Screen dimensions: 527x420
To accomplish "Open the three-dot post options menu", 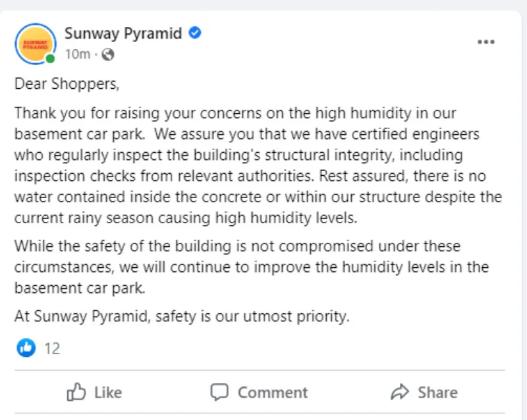I will [x=485, y=42].
